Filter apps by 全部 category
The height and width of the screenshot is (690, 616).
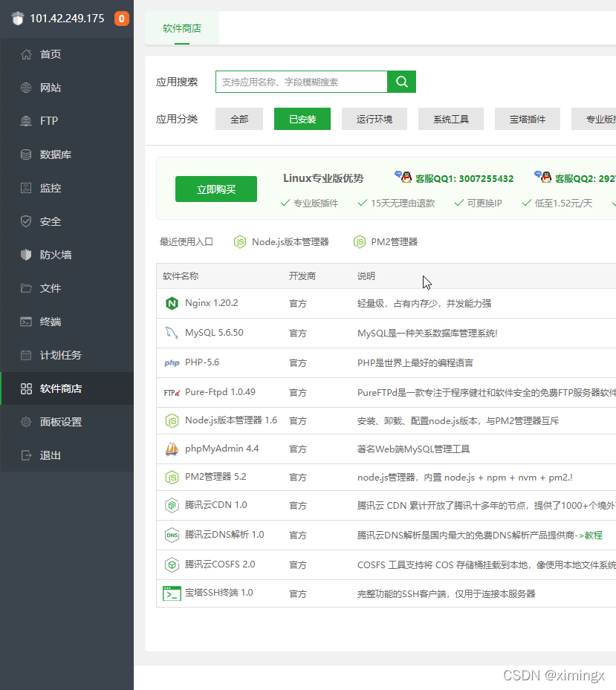[239, 119]
